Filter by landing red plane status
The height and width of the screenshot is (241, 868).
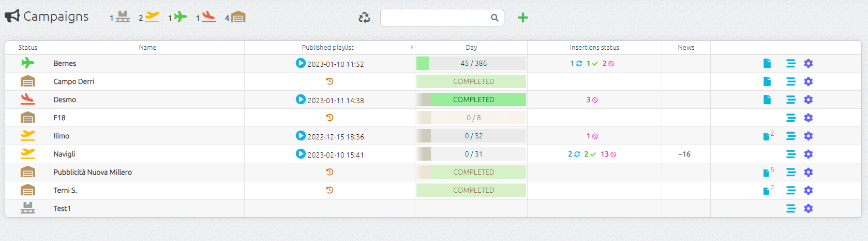coord(208,17)
